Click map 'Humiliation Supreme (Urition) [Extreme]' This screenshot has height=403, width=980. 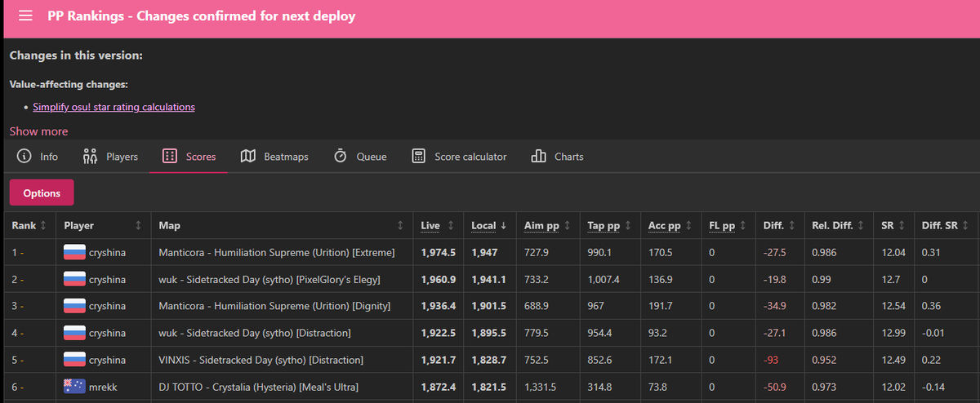coord(277,252)
